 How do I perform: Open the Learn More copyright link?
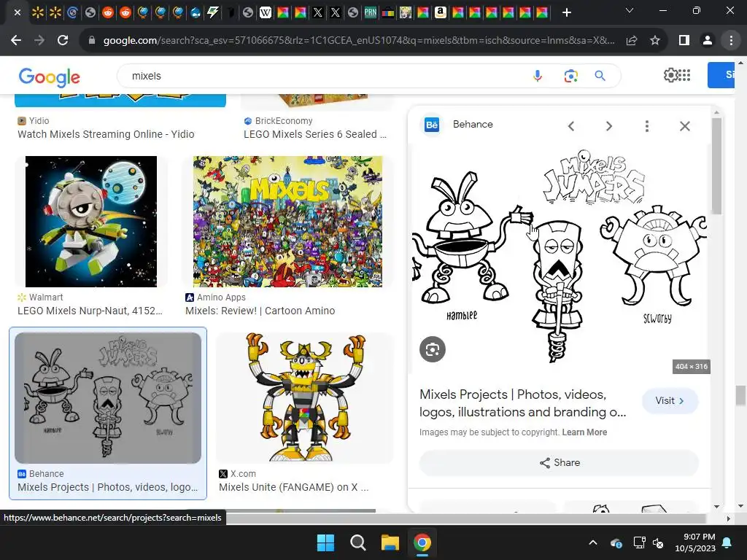click(x=584, y=432)
